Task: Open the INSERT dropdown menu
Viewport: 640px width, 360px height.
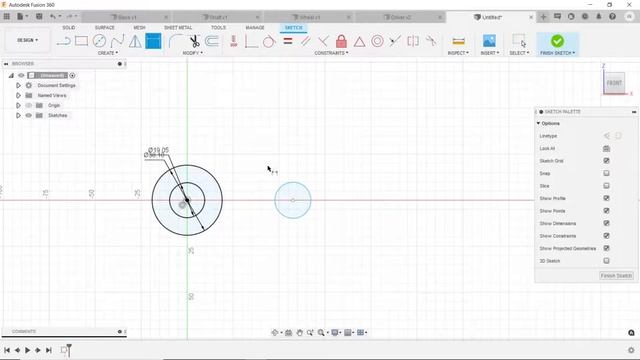Action: click(x=490, y=53)
